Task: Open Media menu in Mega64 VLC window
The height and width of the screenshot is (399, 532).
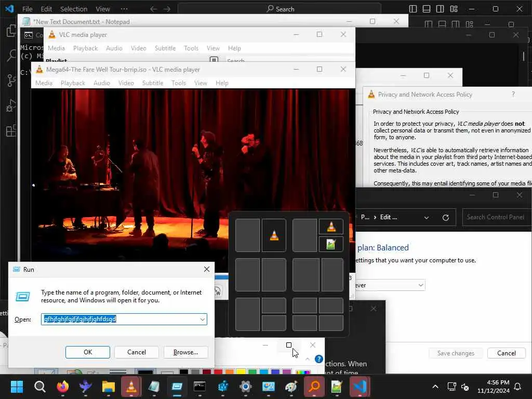Action: (x=44, y=83)
